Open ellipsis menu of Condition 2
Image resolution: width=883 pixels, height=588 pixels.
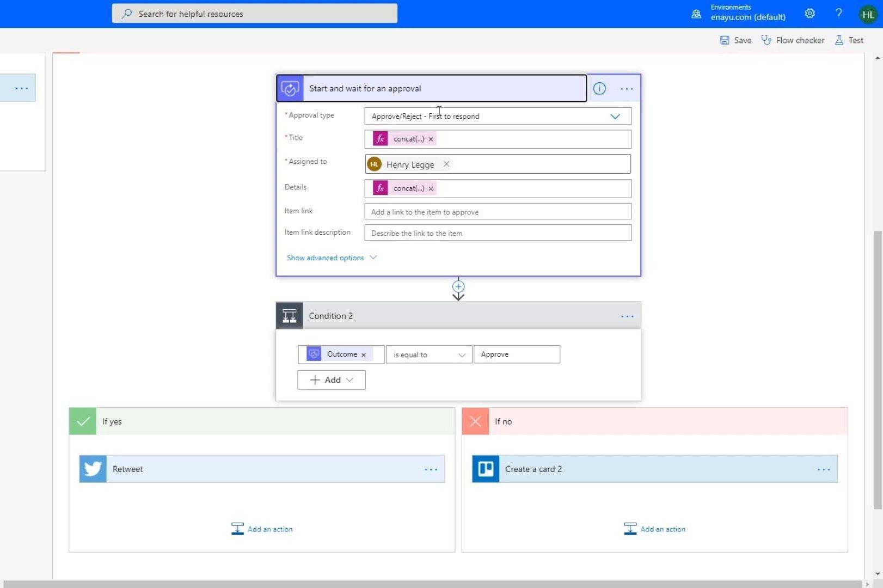(627, 316)
